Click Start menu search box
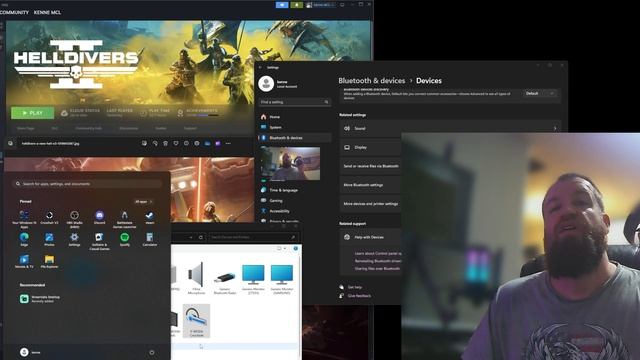This screenshot has height=360, width=640. [87, 184]
